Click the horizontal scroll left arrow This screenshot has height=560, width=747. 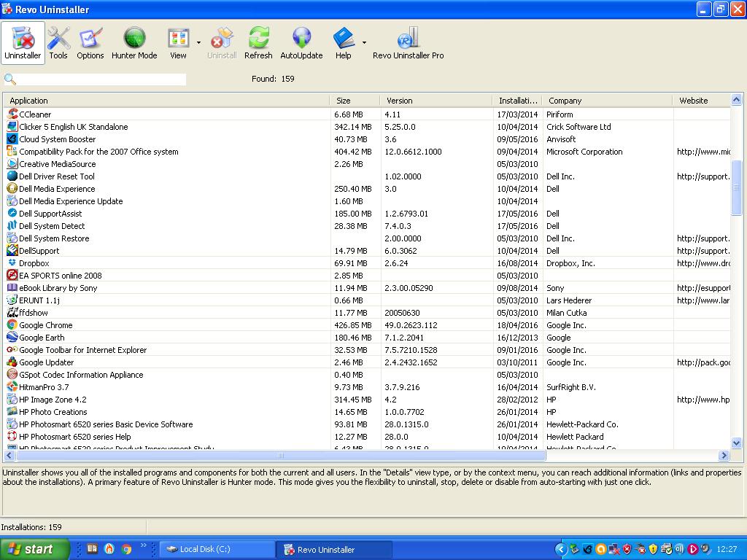point(9,455)
